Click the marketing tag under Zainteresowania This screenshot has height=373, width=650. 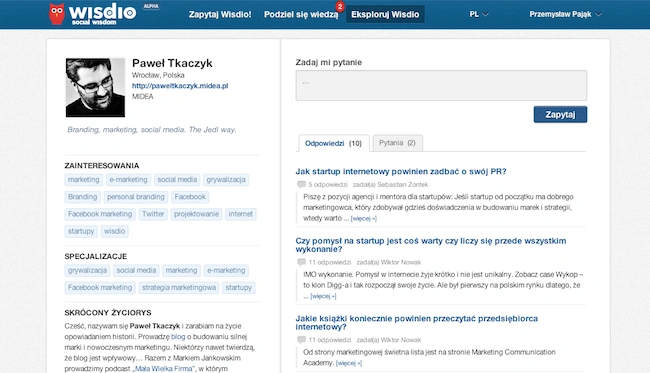click(84, 180)
